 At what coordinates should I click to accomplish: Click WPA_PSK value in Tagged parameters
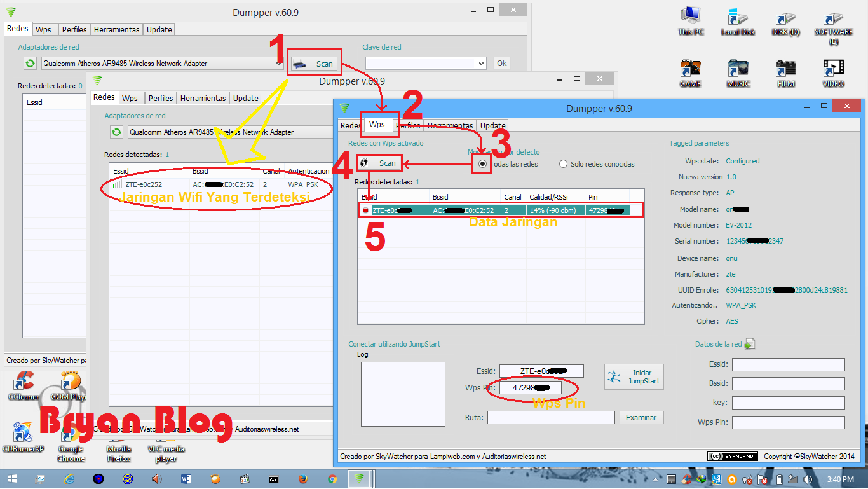coord(741,305)
